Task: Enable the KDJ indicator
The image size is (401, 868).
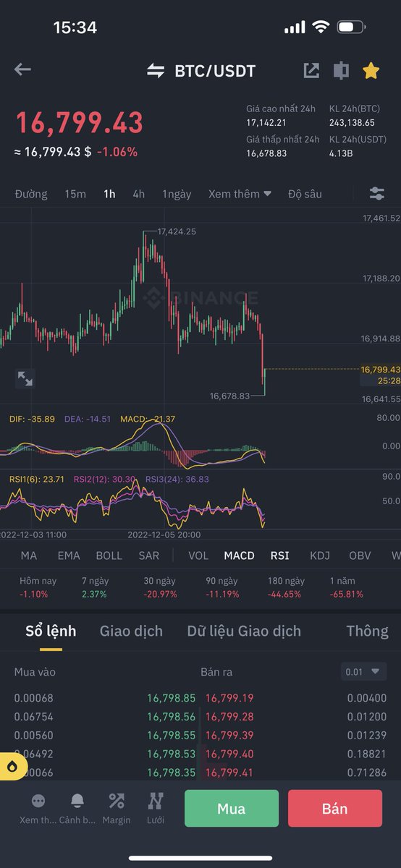Action: [x=320, y=556]
